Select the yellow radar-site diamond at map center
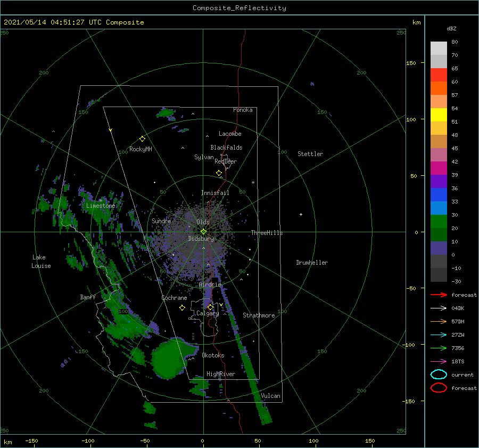 coord(203,232)
